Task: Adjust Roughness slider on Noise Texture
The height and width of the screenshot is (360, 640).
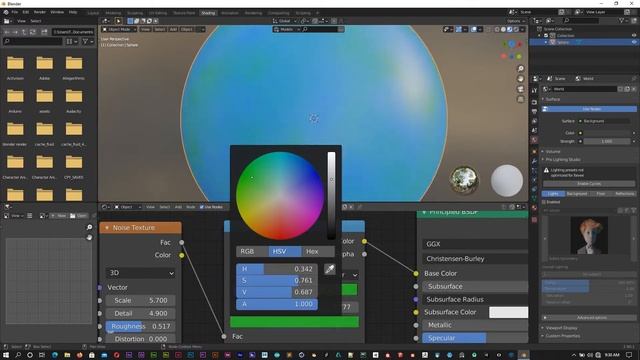Action: pyautogui.click(x=141, y=326)
